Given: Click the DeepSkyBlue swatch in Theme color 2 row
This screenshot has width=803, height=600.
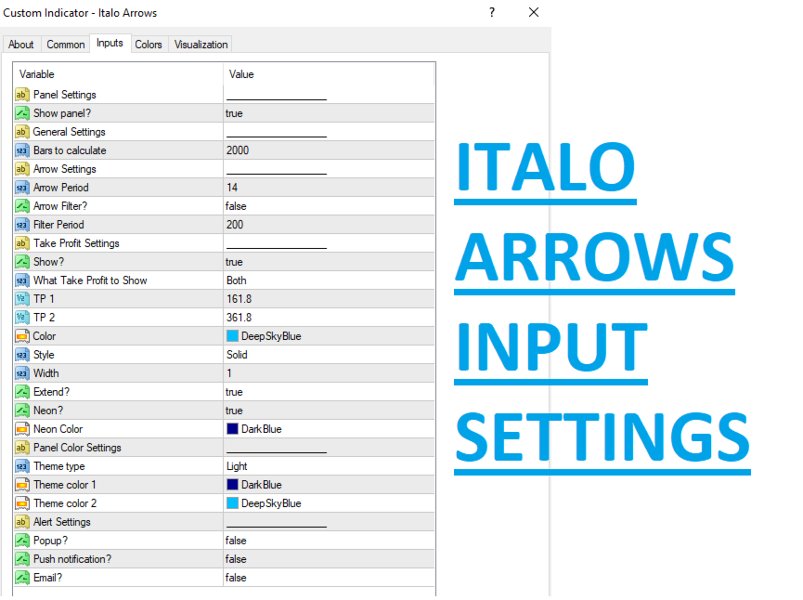Looking at the screenshot, I should [233, 503].
